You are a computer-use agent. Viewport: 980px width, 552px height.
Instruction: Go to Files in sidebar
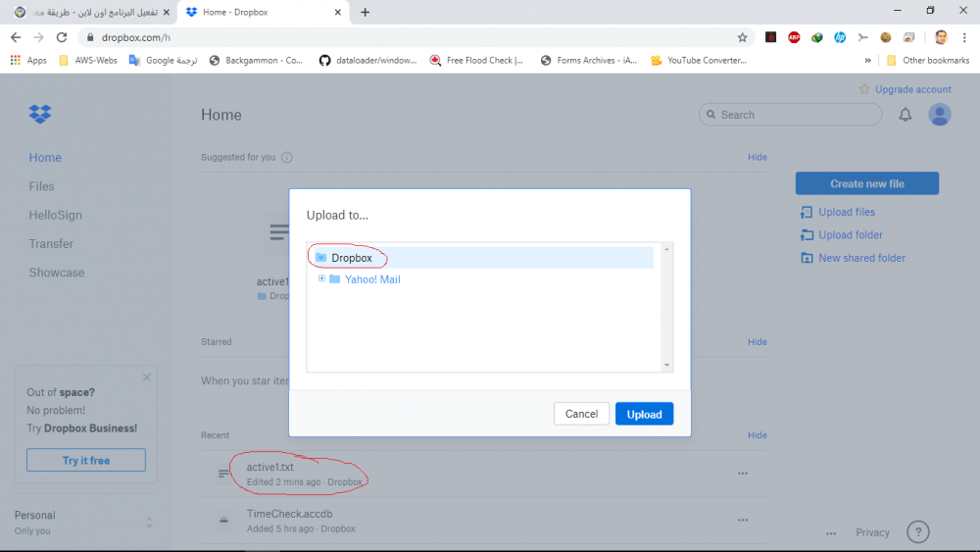[x=41, y=186]
